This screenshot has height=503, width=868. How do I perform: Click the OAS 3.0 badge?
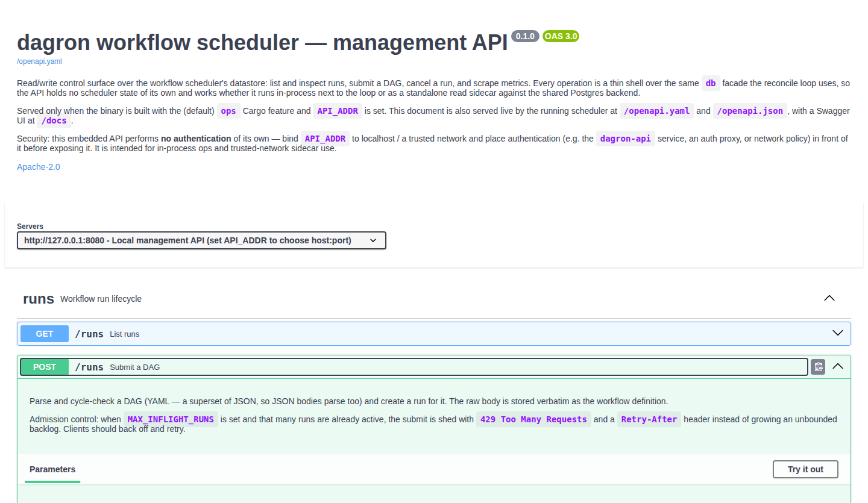(x=561, y=36)
